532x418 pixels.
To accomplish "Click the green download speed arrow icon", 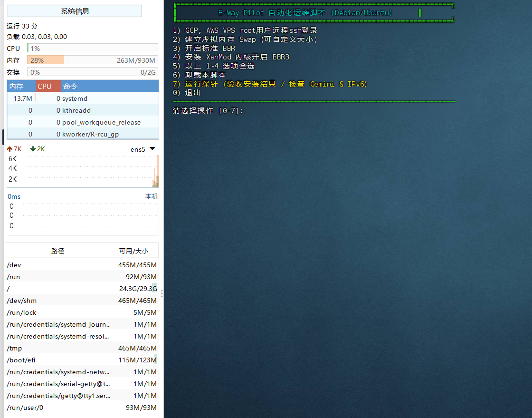I will (x=33, y=149).
